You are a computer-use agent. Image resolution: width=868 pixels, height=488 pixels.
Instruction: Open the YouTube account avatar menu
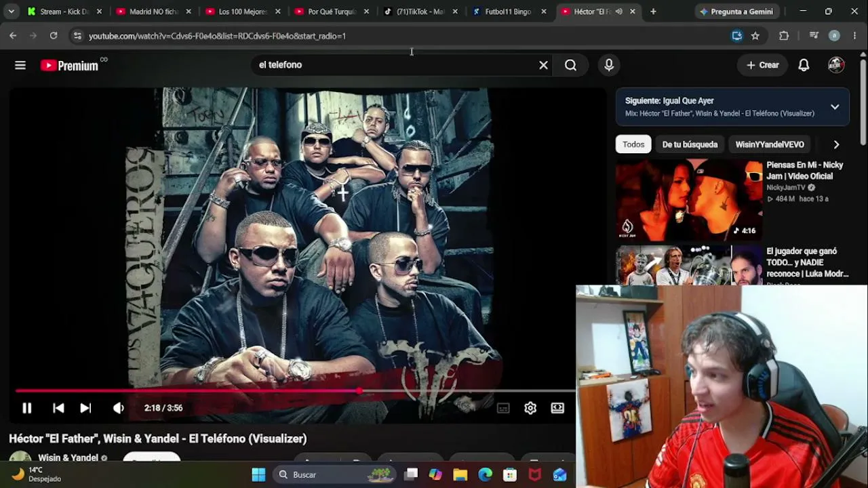pos(836,65)
